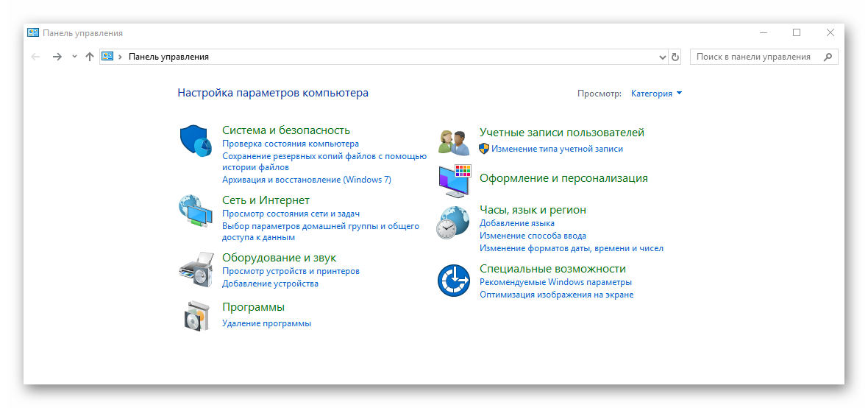
Task: Open the Категория view dropdown
Action: (x=657, y=94)
